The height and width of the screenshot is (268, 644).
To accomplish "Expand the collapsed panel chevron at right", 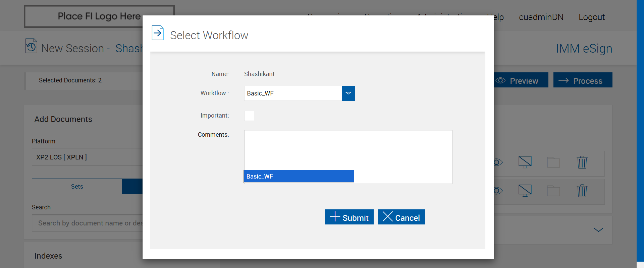I will (x=598, y=230).
